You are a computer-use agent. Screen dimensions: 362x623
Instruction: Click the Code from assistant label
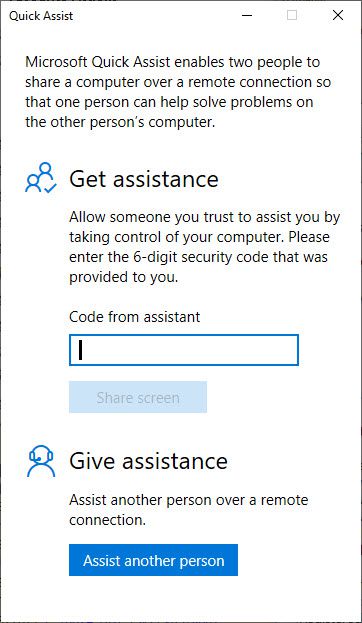pos(135,317)
